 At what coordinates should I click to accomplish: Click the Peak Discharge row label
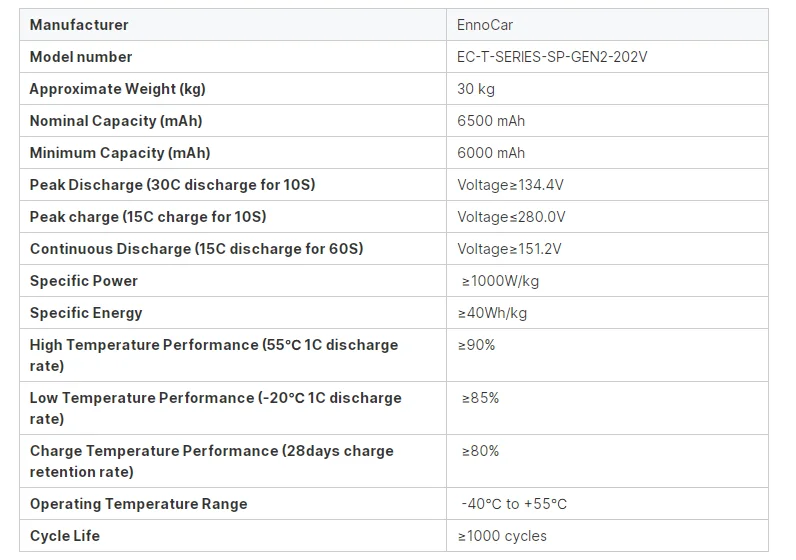(x=172, y=185)
